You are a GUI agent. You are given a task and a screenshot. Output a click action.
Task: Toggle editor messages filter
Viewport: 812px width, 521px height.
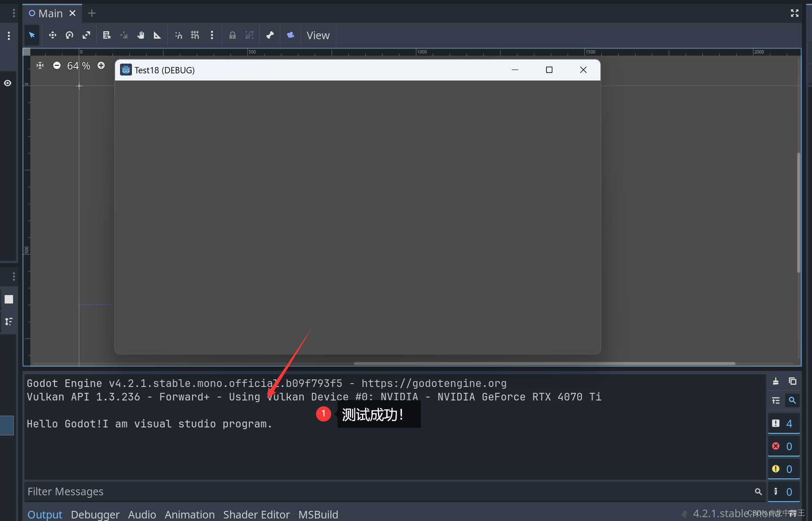(x=784, y=492)
